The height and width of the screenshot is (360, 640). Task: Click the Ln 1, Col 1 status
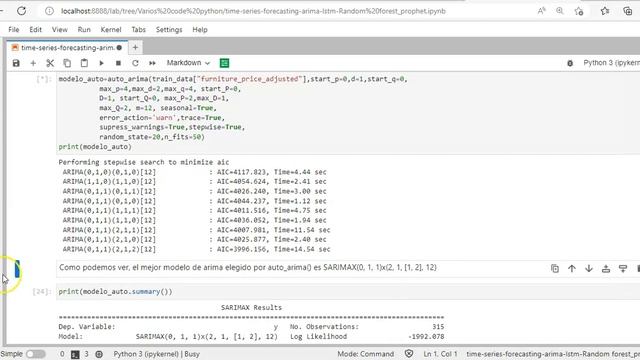[440, 354]
